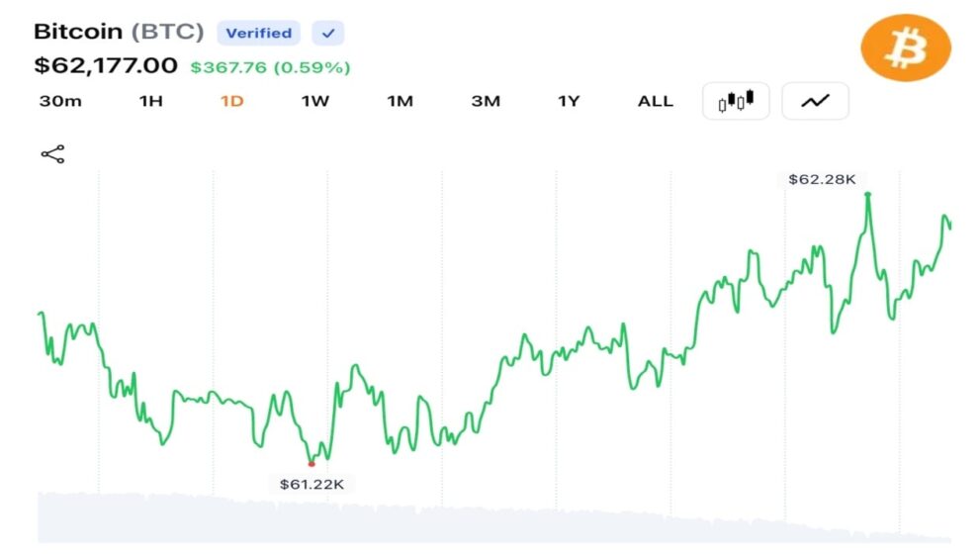This screenshot has height=558, width=980.
Task: Select the 30m time range
Action: click(x=60, y=101)
